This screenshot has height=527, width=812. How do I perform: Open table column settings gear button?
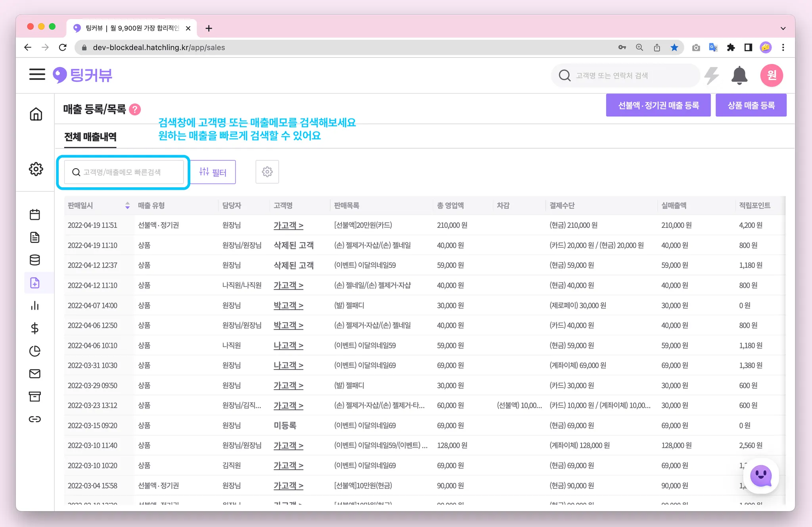click(x=267, y=172)
